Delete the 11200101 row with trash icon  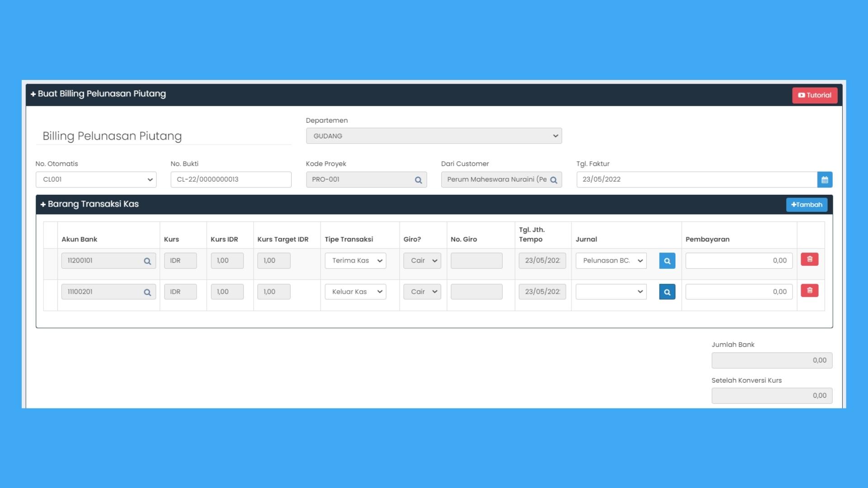click(x=810, y=259)
